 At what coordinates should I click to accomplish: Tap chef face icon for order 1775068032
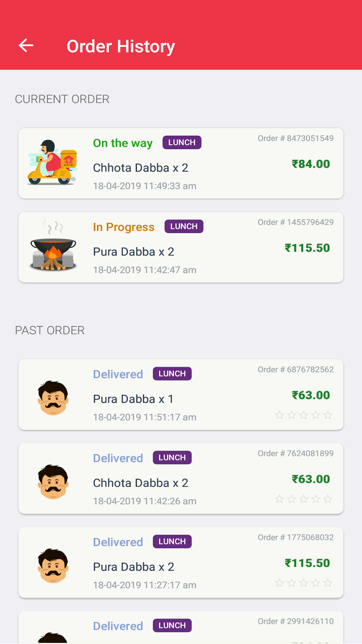[x=53, y=566]
